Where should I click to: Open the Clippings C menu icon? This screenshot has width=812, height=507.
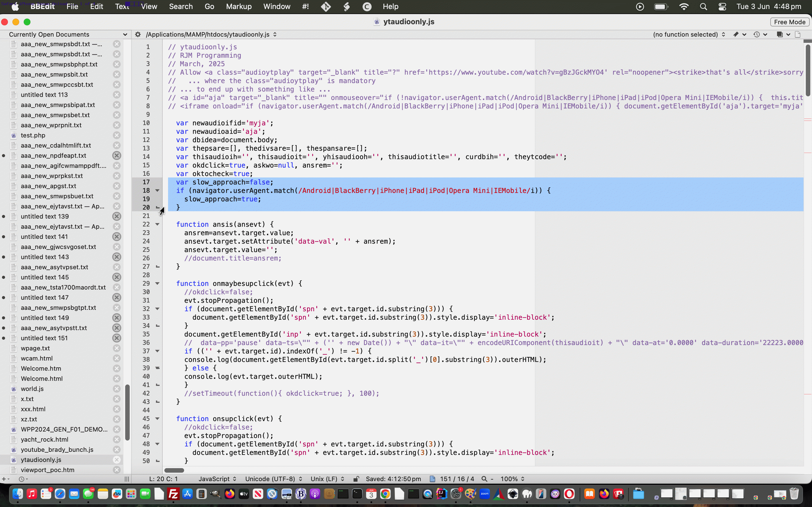coord(367,7)
